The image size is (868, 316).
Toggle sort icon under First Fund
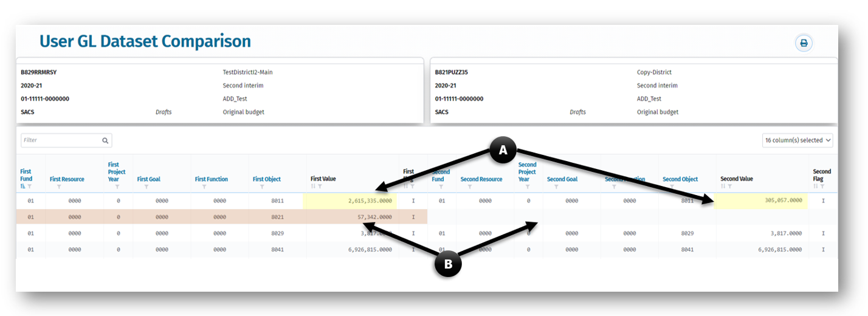pyautogui.click(x=23, y=187)
